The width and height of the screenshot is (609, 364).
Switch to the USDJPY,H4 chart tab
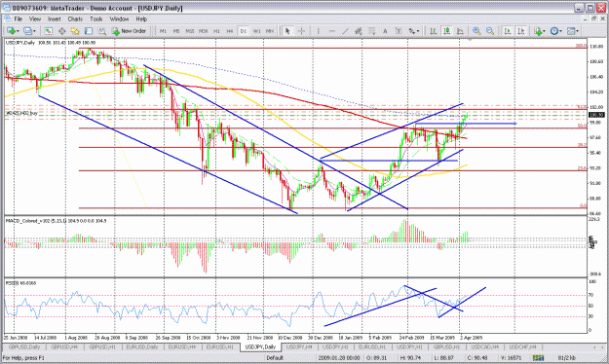click(300, 346)
